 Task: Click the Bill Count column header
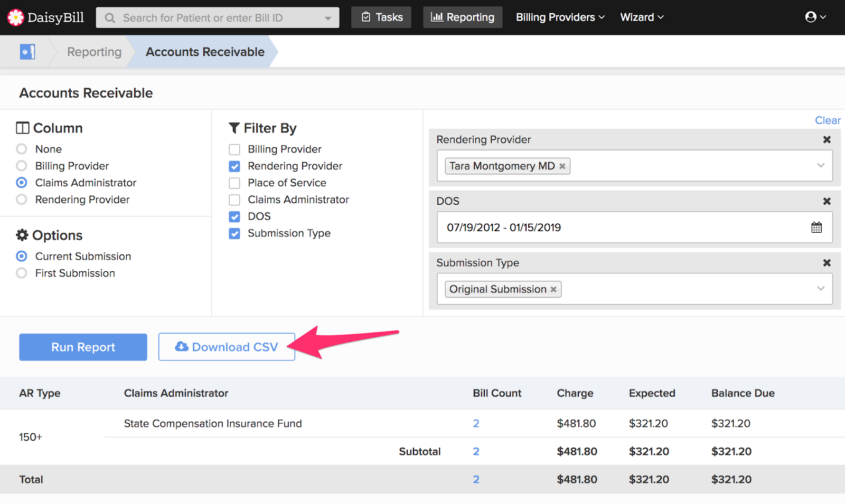[x=497, y=393]
